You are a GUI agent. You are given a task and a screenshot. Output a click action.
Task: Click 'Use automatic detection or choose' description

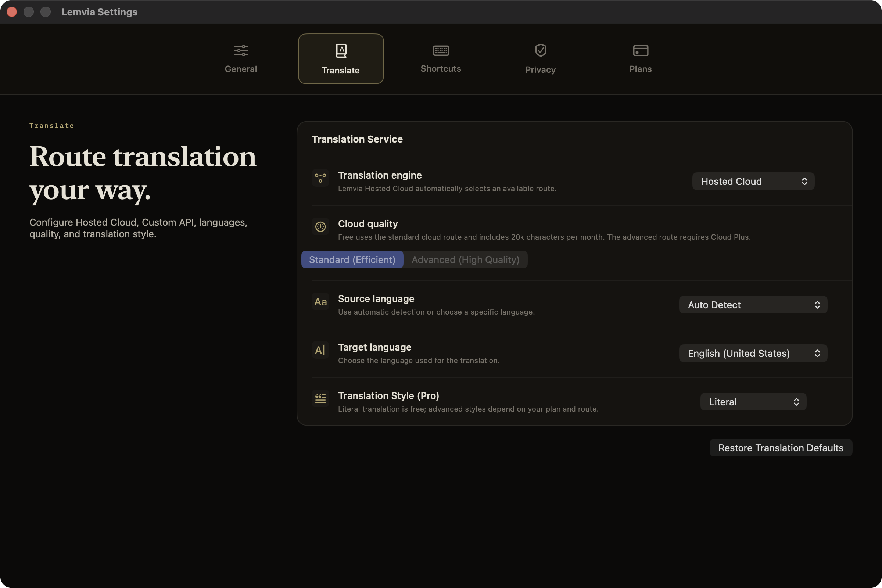[x=436, y=312]
